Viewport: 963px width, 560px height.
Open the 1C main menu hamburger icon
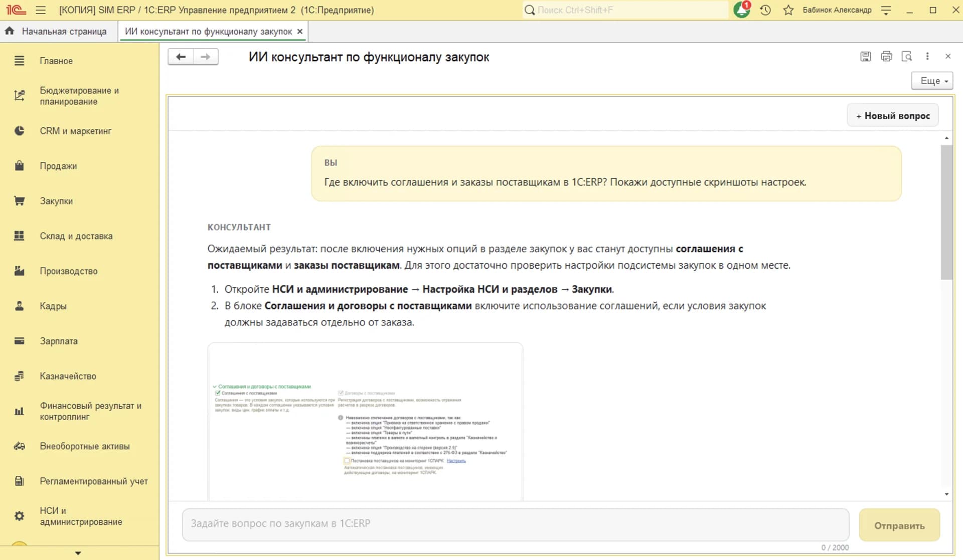click(x=41, y=10)
